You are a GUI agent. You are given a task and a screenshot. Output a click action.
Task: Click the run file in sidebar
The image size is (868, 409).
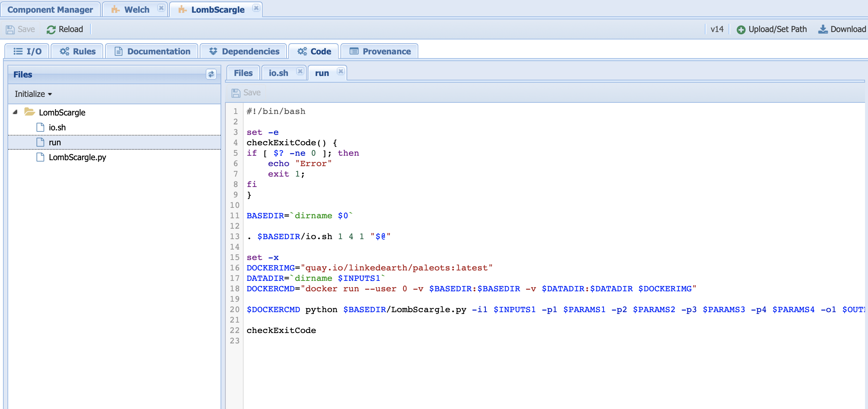point(54,142)
